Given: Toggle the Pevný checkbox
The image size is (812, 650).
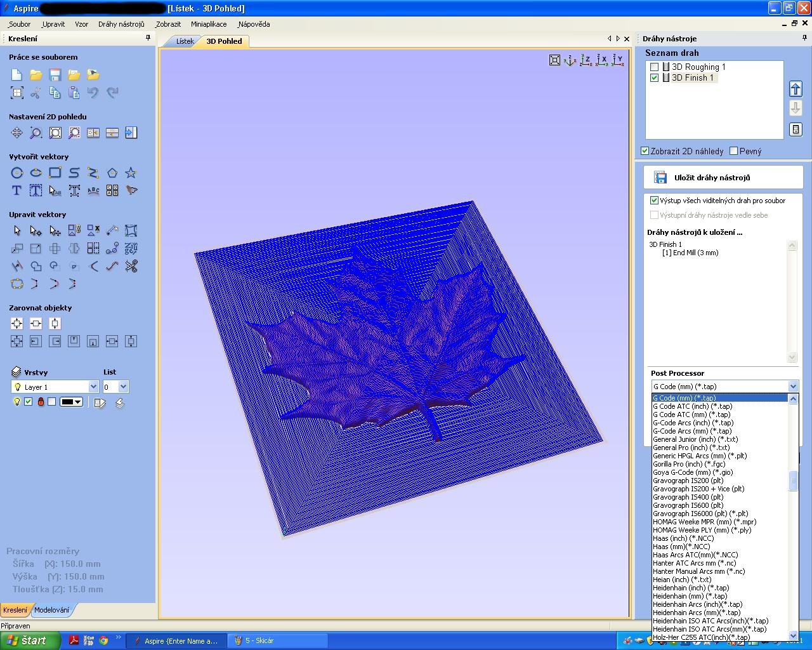Looking at the screenshot, I should coord(734,151).
